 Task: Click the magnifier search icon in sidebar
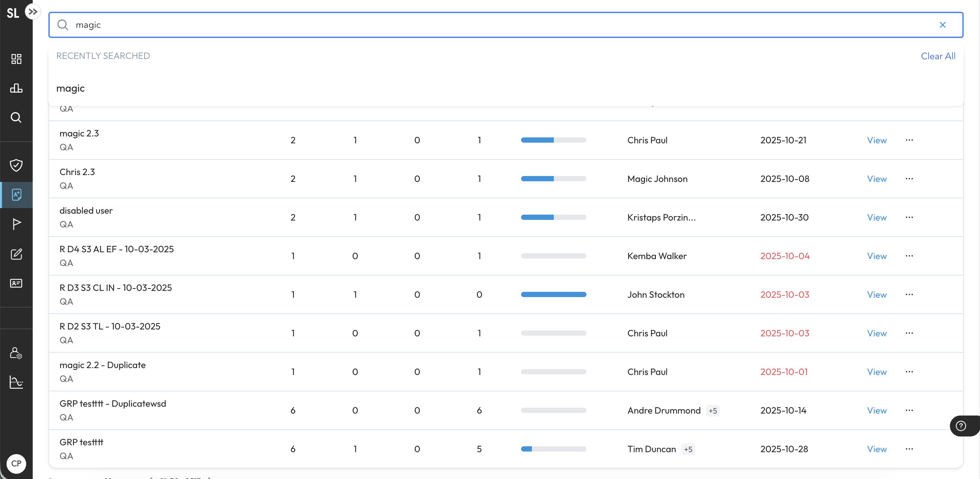[16, 117]
